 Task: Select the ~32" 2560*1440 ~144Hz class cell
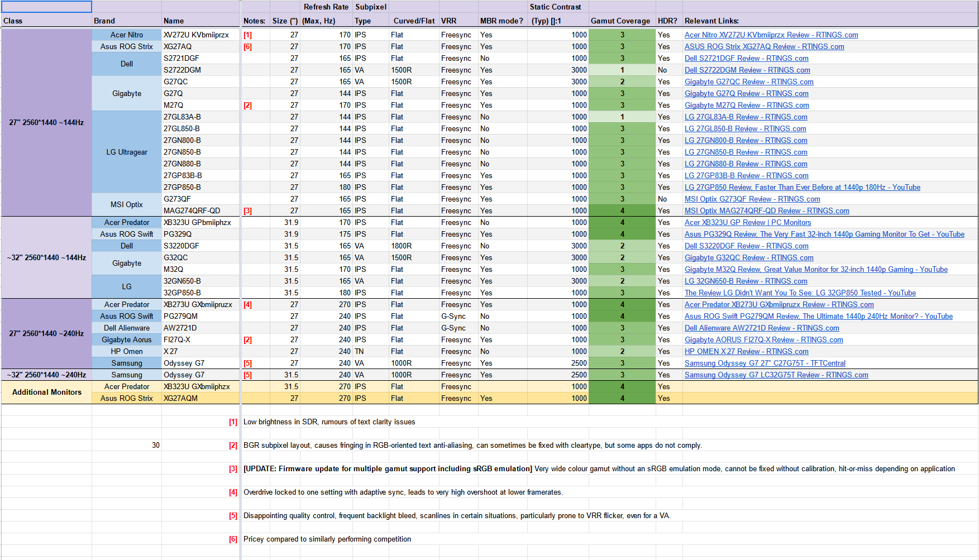coord(46,257)
